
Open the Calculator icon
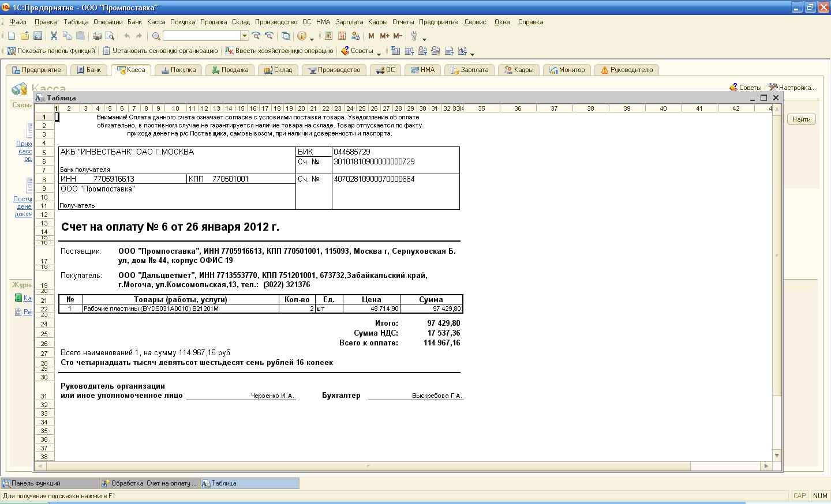[328, 36]
